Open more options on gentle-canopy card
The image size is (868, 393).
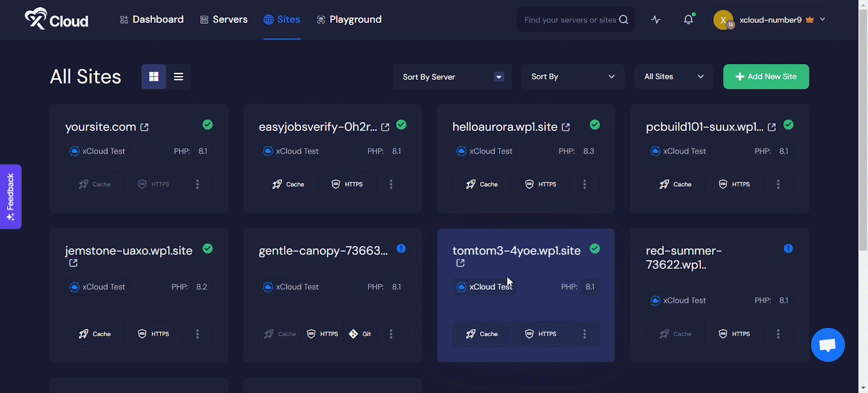pyautogui.click(x=391, y=334)
